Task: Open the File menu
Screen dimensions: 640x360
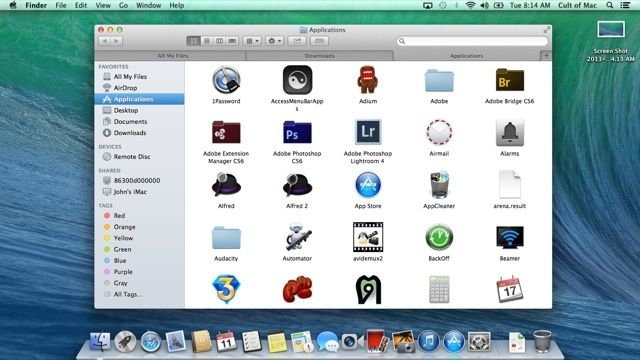Action: click(61, 5)
